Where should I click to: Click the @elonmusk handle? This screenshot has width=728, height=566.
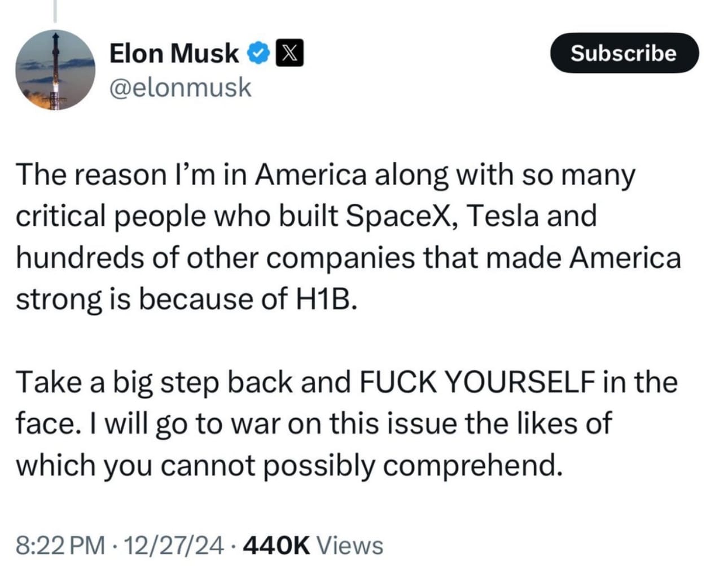coord(180,87)
